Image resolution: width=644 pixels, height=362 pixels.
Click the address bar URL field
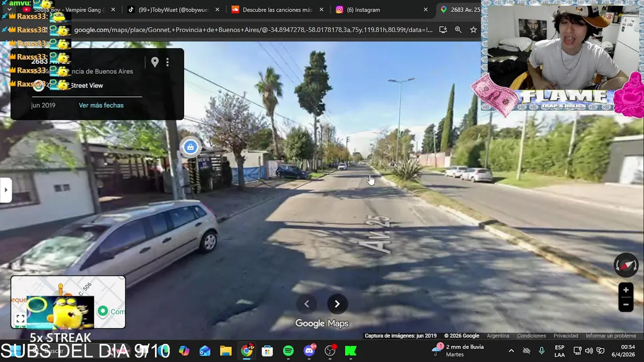click(253, 30)
